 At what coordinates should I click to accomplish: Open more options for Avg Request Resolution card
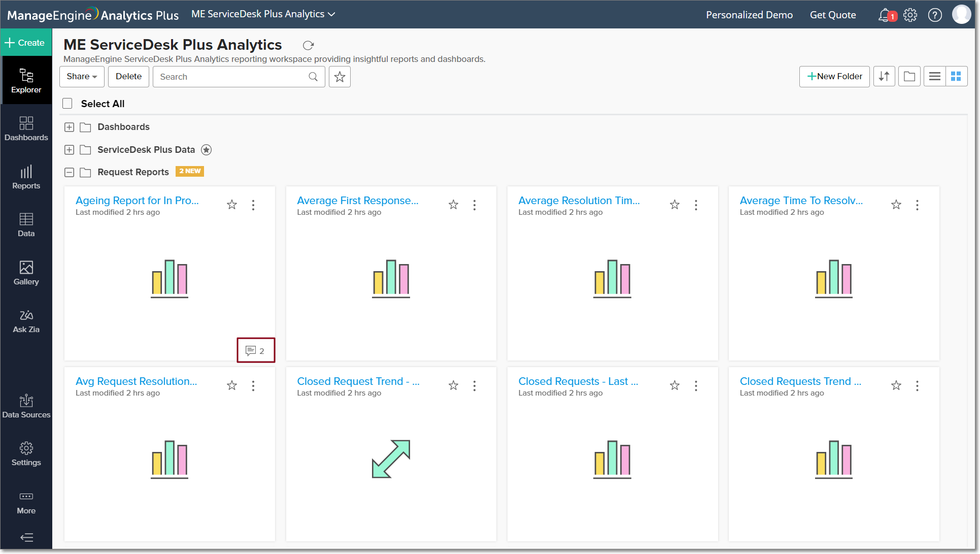(253, 386)
